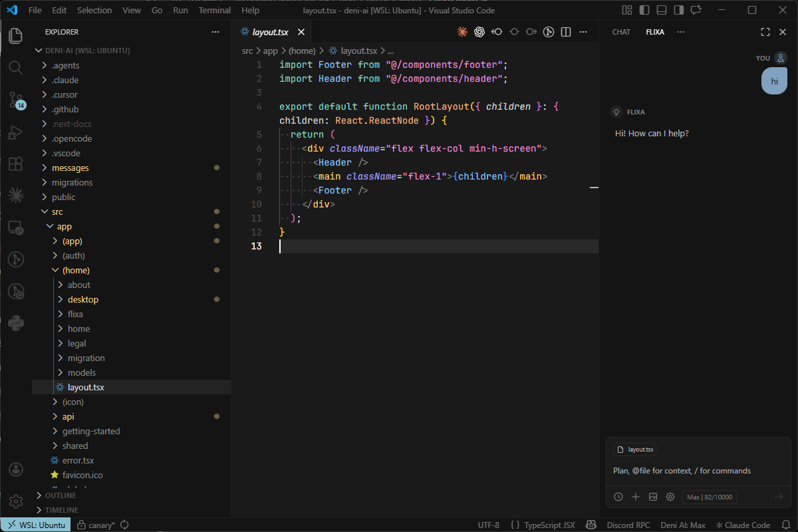Open chat history clock icon in Flixa
The image size is (798, 532).
coord(618,497)
